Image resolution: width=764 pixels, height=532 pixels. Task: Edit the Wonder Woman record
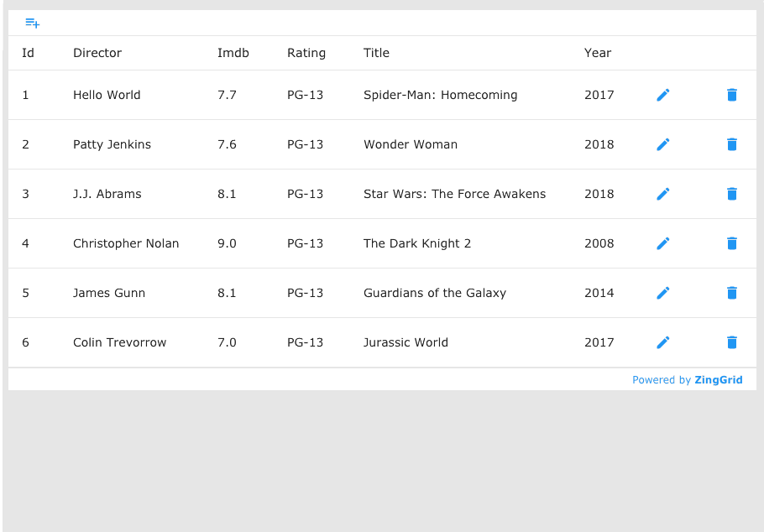point(662,144)
